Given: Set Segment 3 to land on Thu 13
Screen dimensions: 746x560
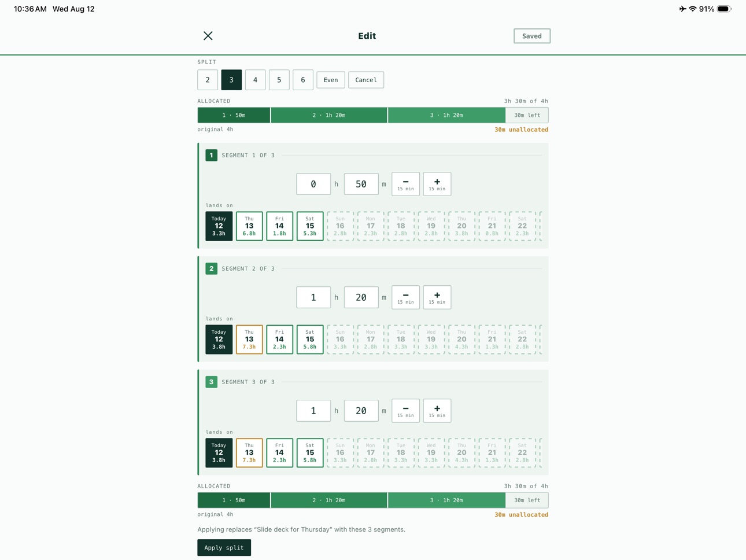Looking at the screenshot, I should coord(249,452).
